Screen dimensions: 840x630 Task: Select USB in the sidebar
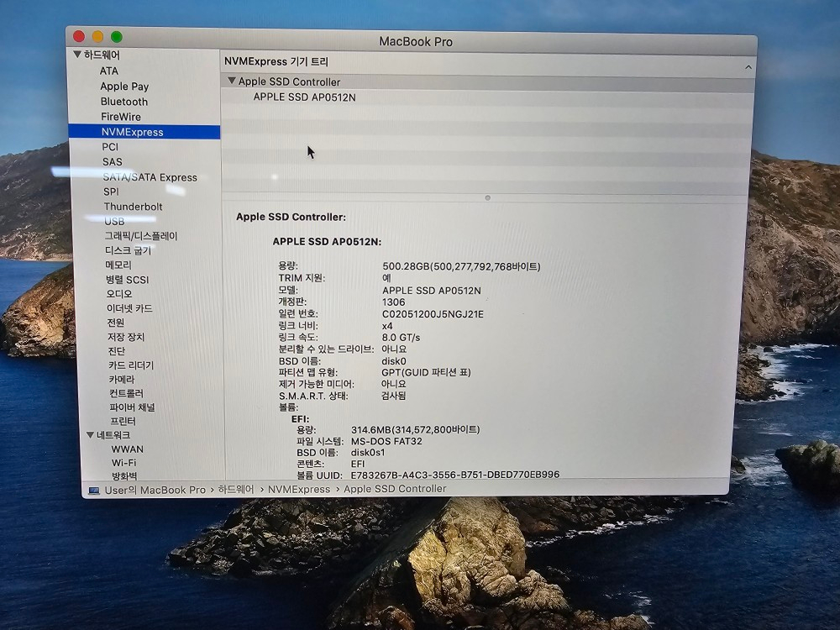tap(114, 222)
